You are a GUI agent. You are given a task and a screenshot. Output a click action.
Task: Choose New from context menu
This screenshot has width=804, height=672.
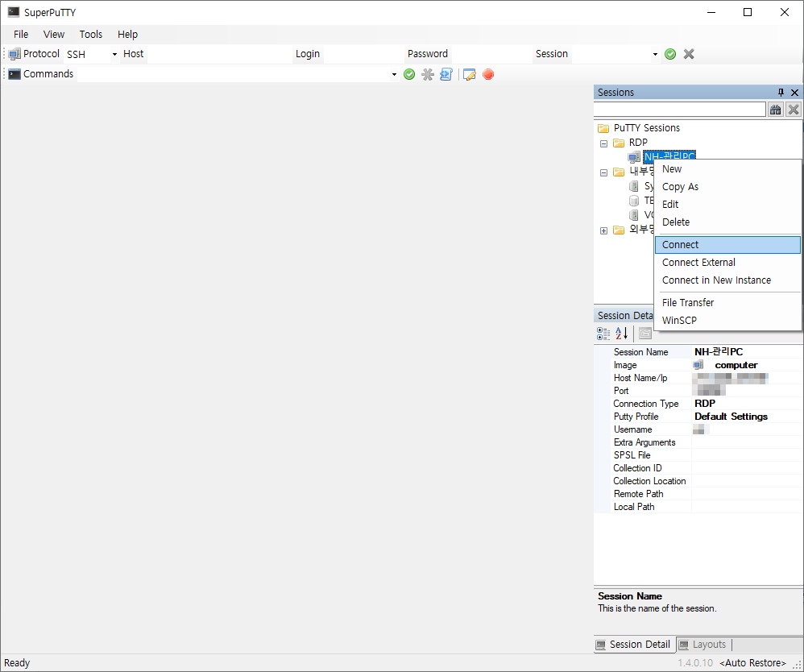(x=727, y=169)
